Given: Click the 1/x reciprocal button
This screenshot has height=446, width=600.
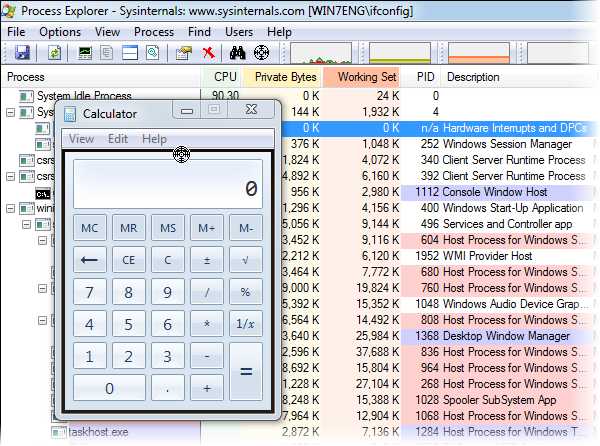Looking at the screenshot, I should [246, 324].
